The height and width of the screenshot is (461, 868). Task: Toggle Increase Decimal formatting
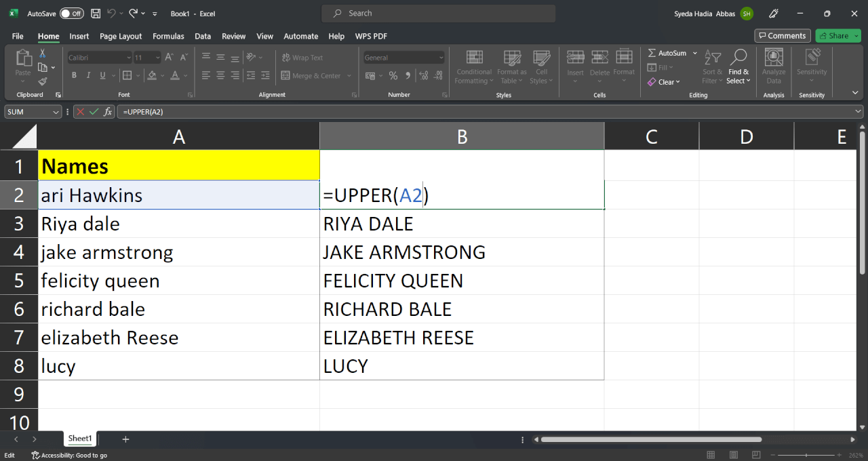(423, 75)
